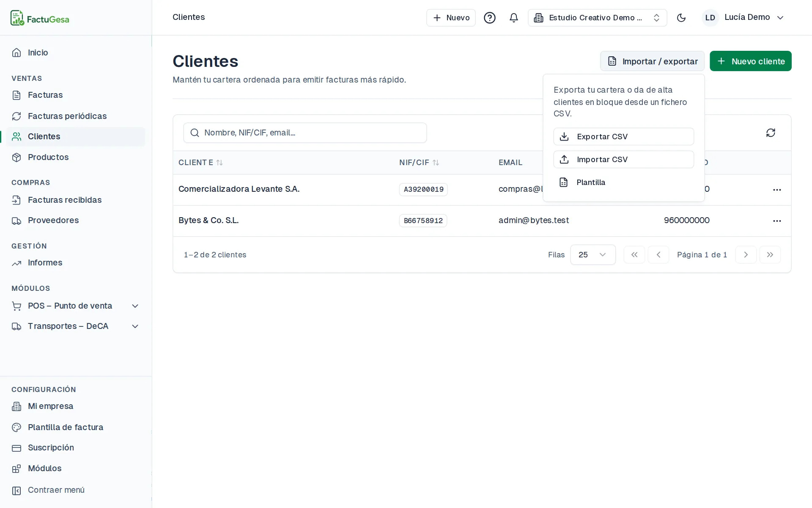
Task: Select Clientes in the sidebar
Action: coord(76,136)
